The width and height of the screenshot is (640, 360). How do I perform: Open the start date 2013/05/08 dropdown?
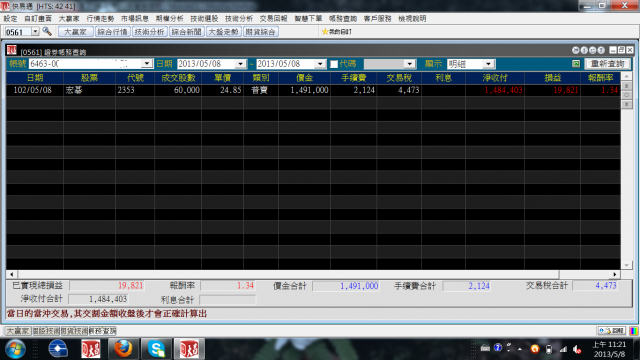(x=241, y=64)
